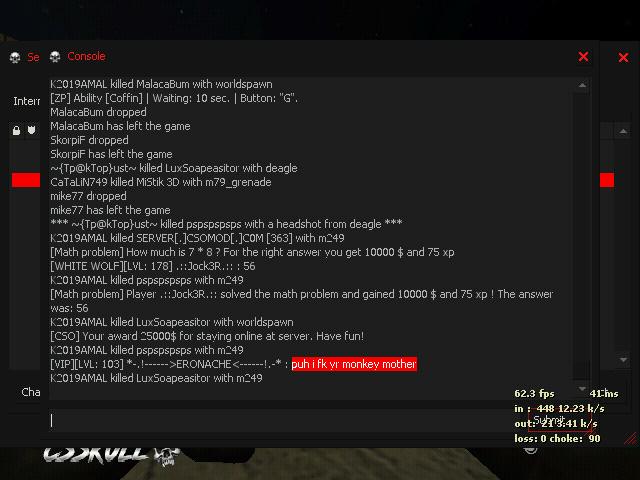The height and width of the screenshot is (480, 640).
Task: Click the skull icon of Servers window
Action: 15,58
